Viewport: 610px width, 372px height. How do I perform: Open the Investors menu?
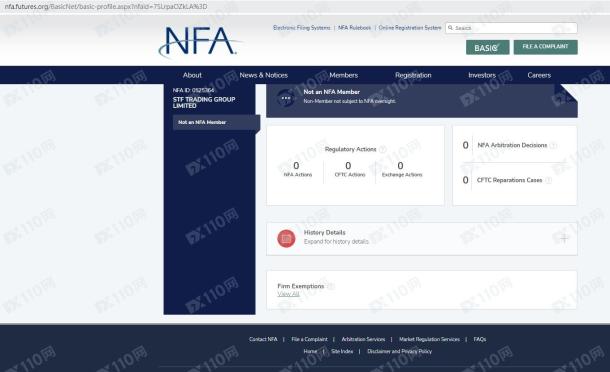coord(482,75)
